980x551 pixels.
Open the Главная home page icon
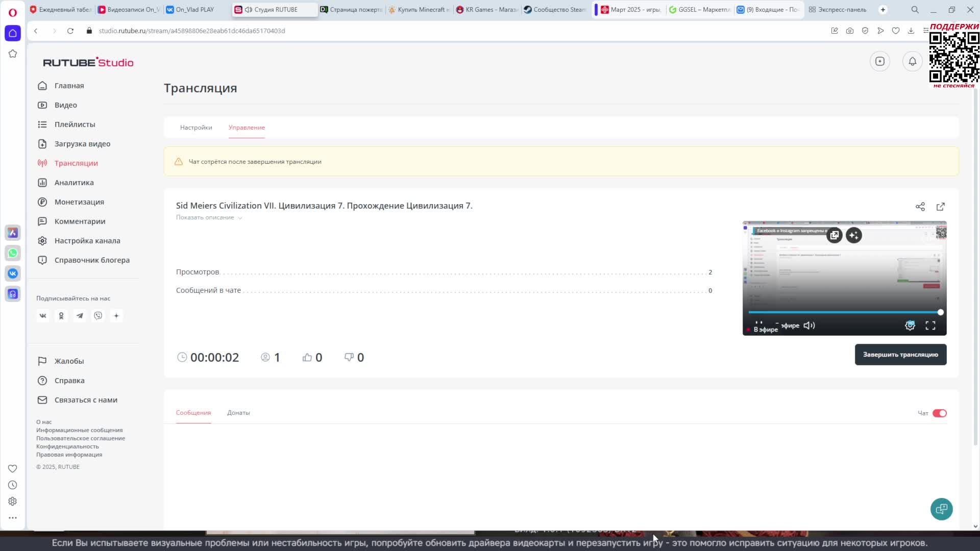[42, 86]
